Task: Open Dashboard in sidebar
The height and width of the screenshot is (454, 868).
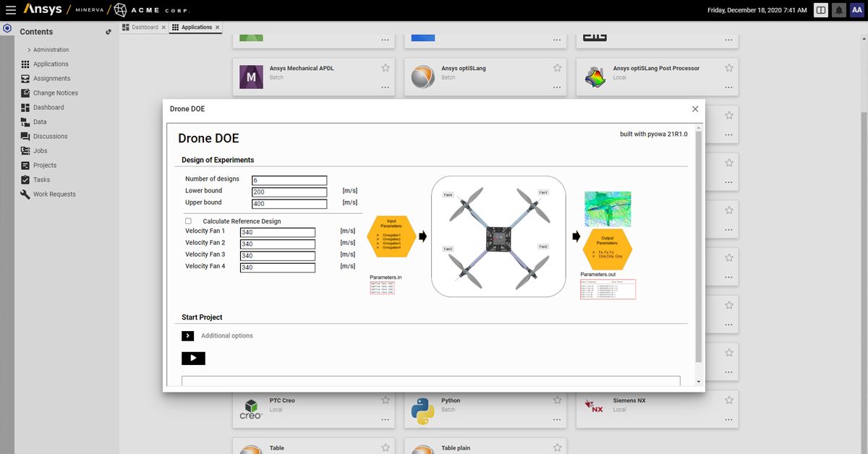Action: pos(48,108)
